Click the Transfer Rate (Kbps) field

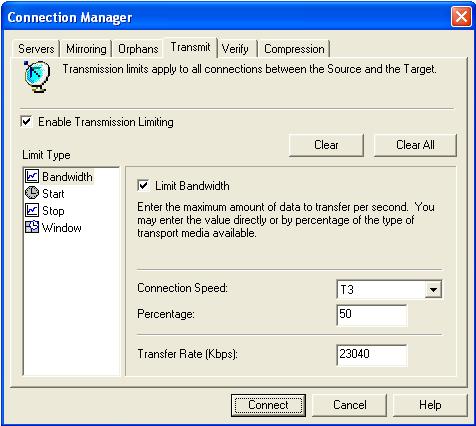tap(372, 355)
